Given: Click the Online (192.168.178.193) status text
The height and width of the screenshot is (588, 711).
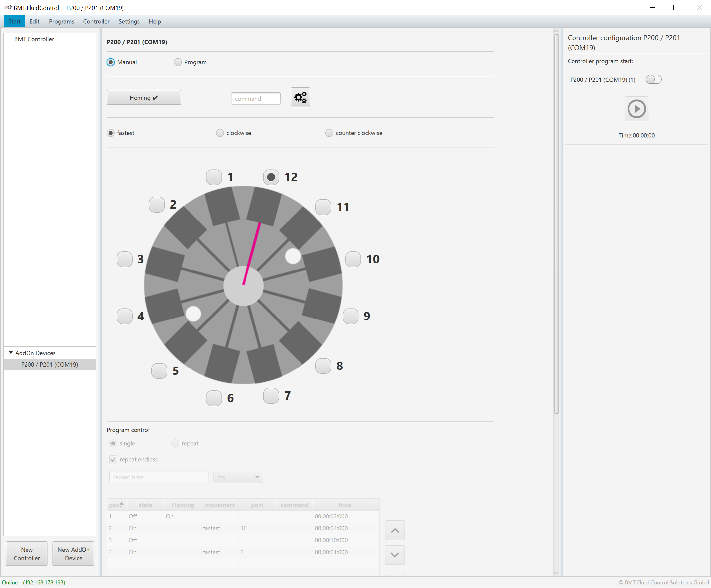Looking at the screenshot, I should point(33,582).
